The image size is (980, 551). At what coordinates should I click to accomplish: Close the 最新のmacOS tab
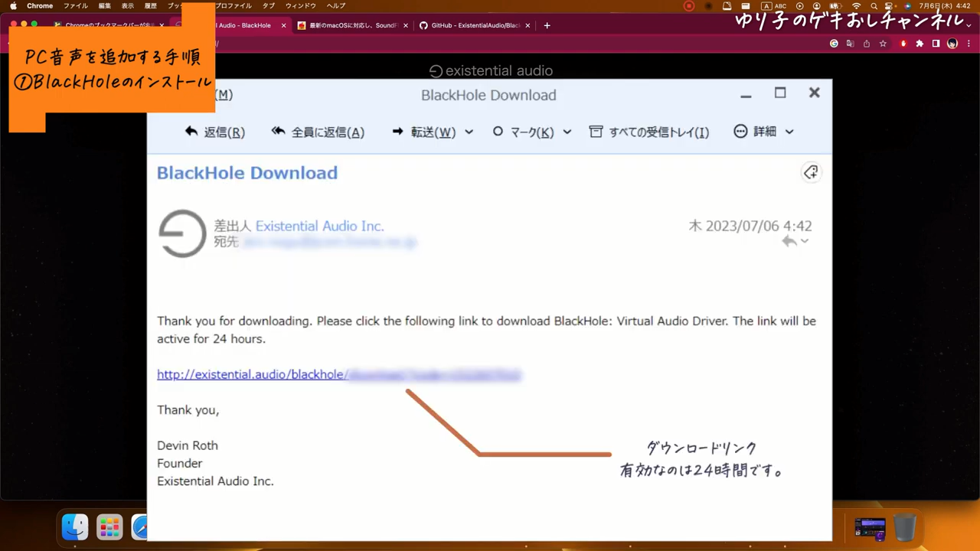pyautogui.click(x=406, y=25)
